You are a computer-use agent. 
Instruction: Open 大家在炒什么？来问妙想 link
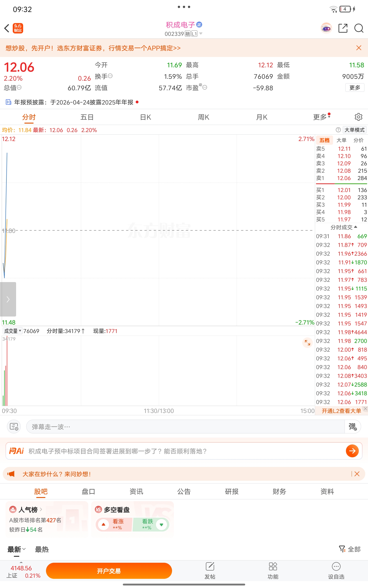click(57, 474)
